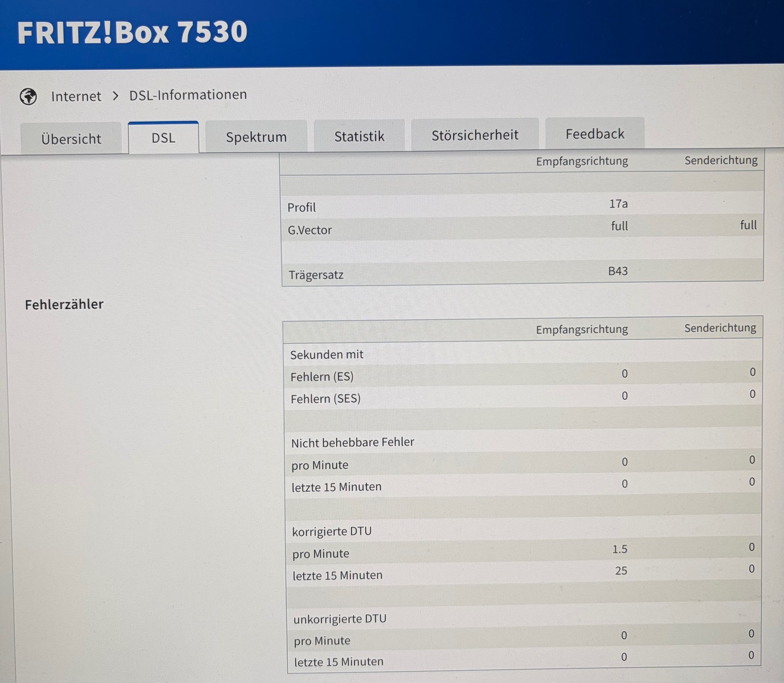Open the Störsicherheit tab
Screen dimensions: 784x683
[475, 135]
